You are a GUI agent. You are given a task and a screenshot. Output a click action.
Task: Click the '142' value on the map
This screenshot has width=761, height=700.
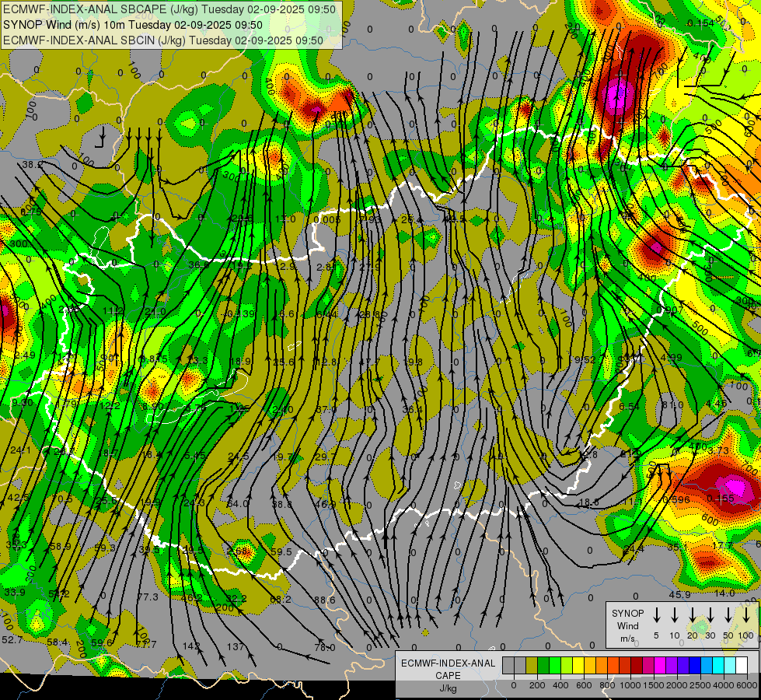point(191,646)
